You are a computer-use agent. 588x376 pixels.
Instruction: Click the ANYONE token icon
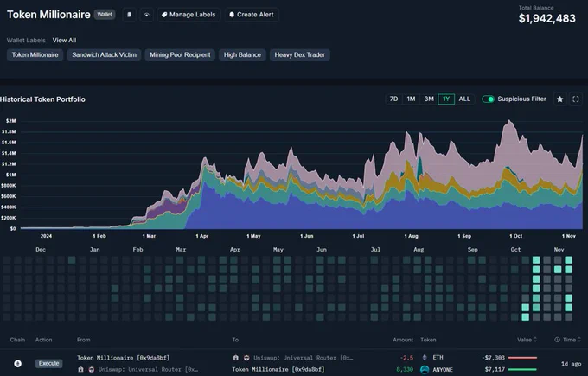(x=425, y=370)
